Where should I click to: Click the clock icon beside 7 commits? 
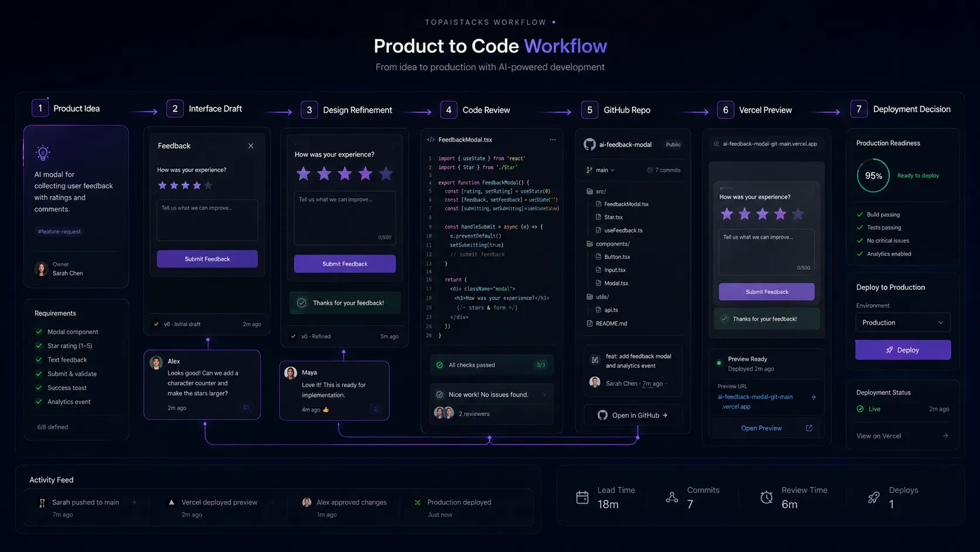649,170
